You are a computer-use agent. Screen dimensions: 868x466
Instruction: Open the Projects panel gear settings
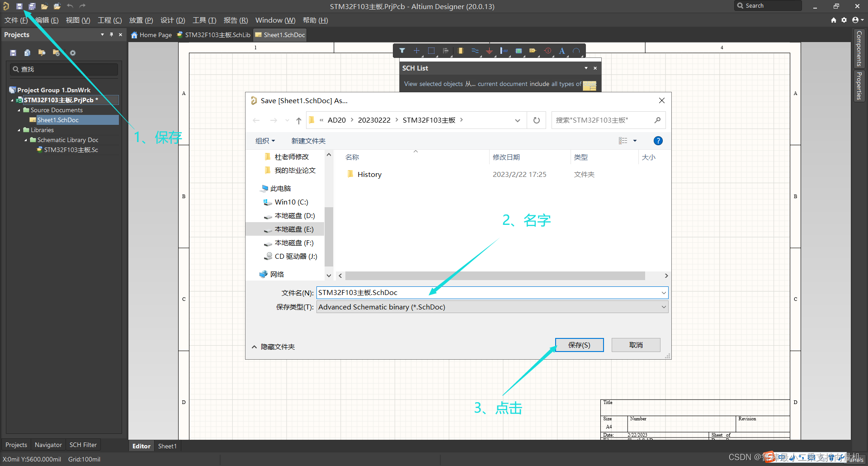coord(73,53)
